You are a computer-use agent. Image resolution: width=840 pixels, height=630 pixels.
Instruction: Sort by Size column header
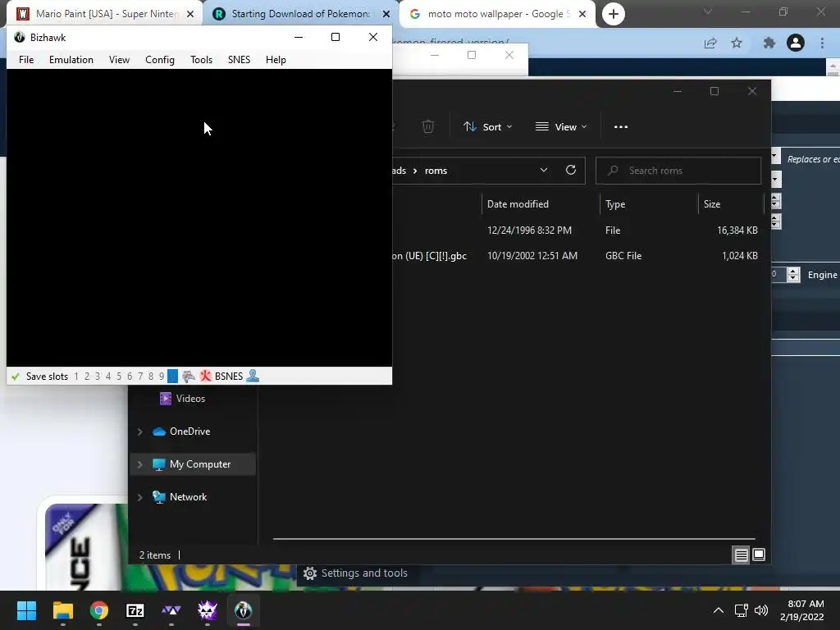(712, 204)
